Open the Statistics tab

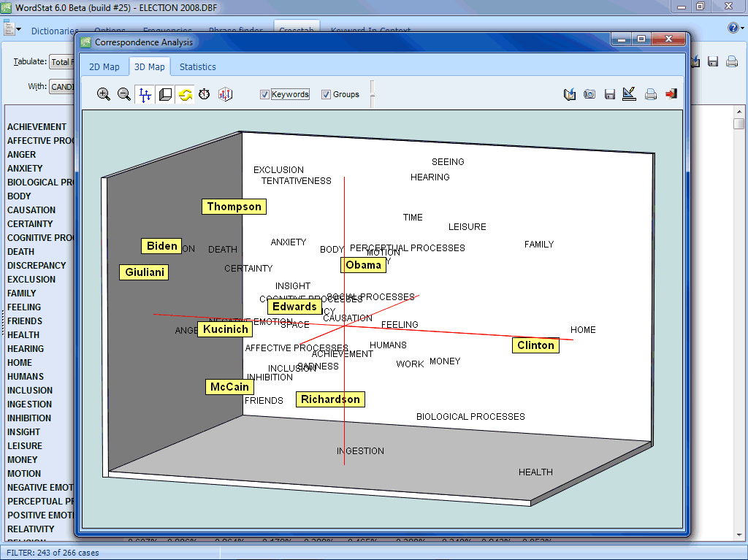pyautogui.click(x=197, y=66)
